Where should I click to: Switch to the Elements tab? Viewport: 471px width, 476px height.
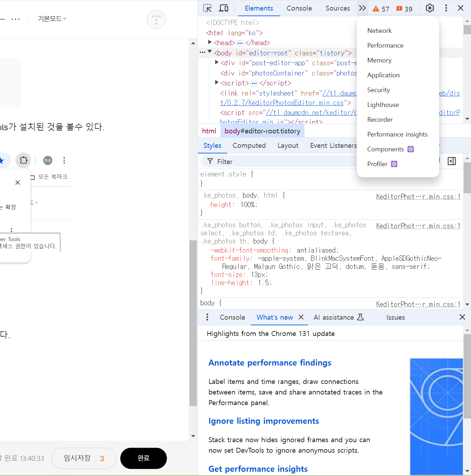pyautogui.click(x=259, y=8)
